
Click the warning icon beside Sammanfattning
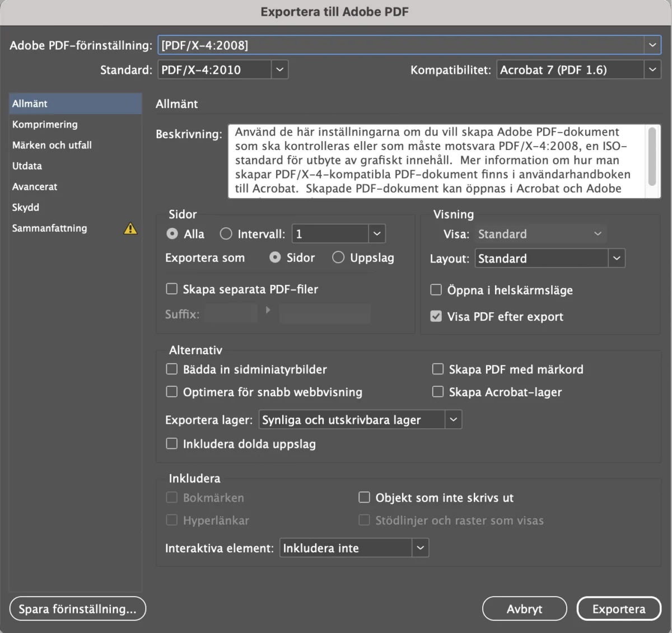[x=130, y=228]
